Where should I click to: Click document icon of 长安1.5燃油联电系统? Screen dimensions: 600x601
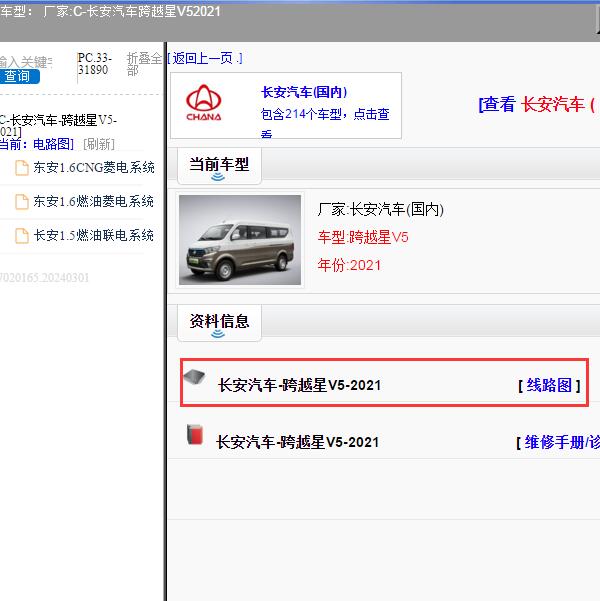pos(22,235)
